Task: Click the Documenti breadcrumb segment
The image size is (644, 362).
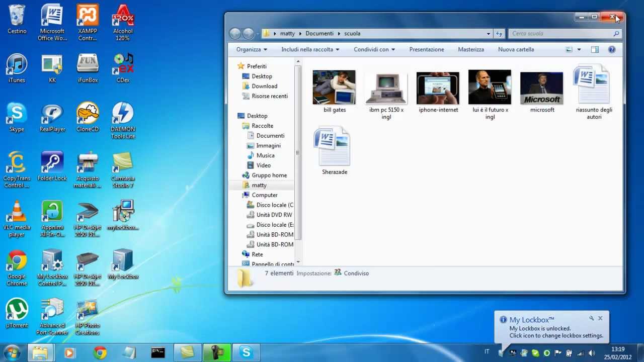Action: [x=319, y=34]
